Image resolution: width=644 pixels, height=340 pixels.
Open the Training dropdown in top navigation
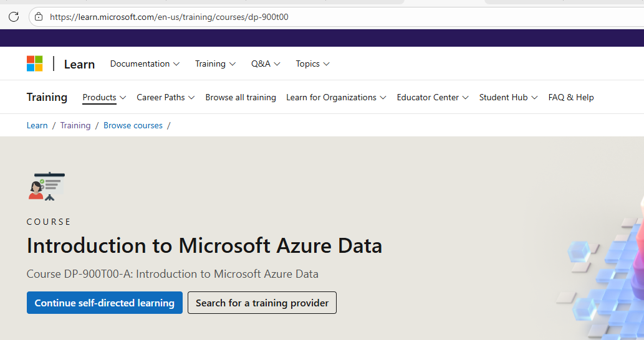click(215, 64)
